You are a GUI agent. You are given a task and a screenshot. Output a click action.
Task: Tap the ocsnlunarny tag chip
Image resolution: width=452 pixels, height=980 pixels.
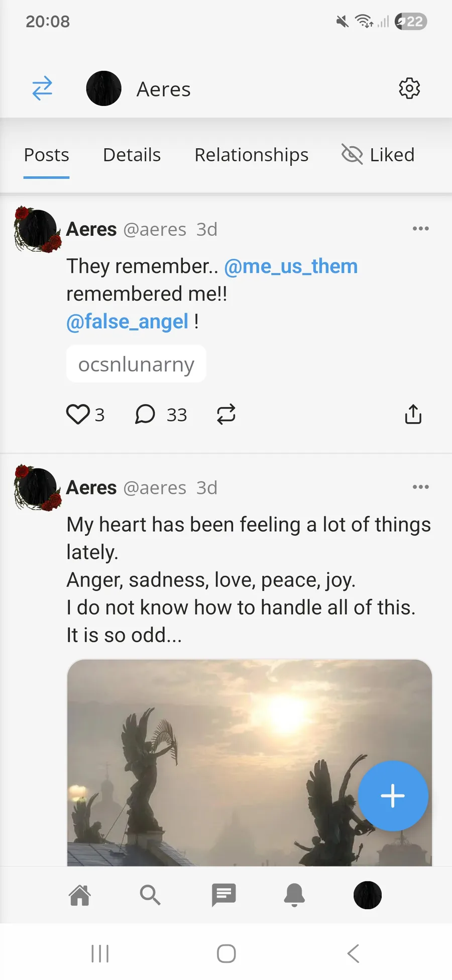136,364
